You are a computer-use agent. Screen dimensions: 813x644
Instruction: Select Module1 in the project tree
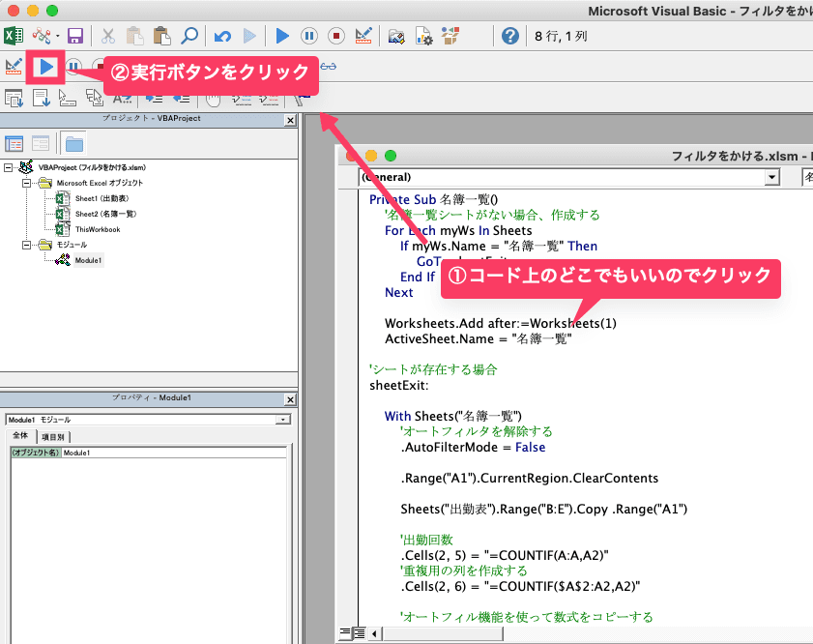(x=88, y=260)
